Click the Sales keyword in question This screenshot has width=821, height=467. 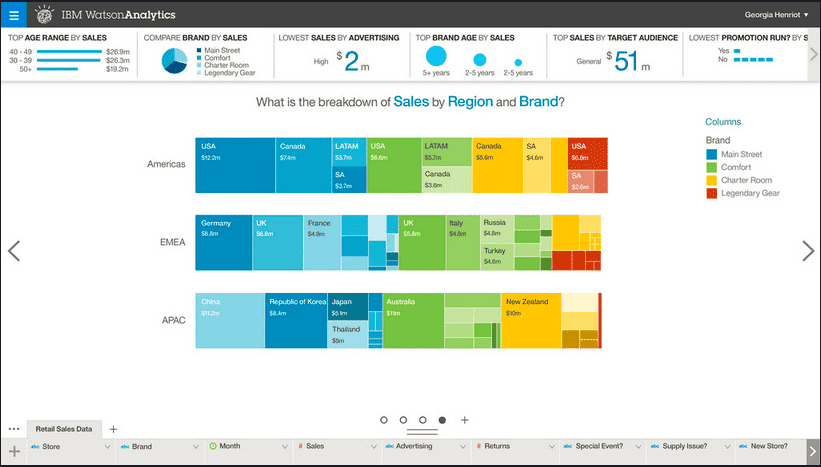pyautogui.click(x=411, y=102)
